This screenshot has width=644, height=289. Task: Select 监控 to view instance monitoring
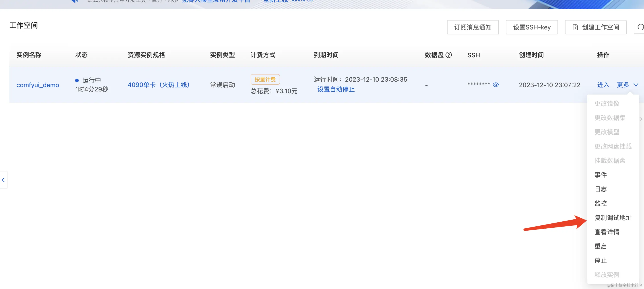601,203
